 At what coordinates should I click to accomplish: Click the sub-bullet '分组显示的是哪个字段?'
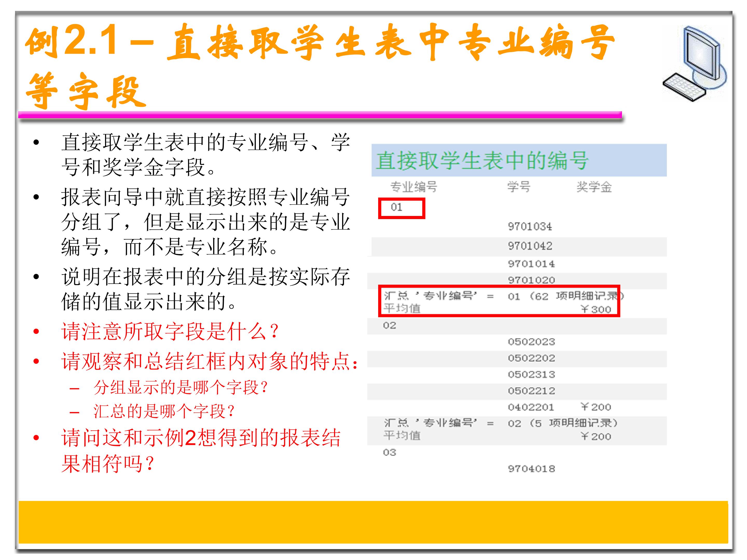(x=181, y=387)
